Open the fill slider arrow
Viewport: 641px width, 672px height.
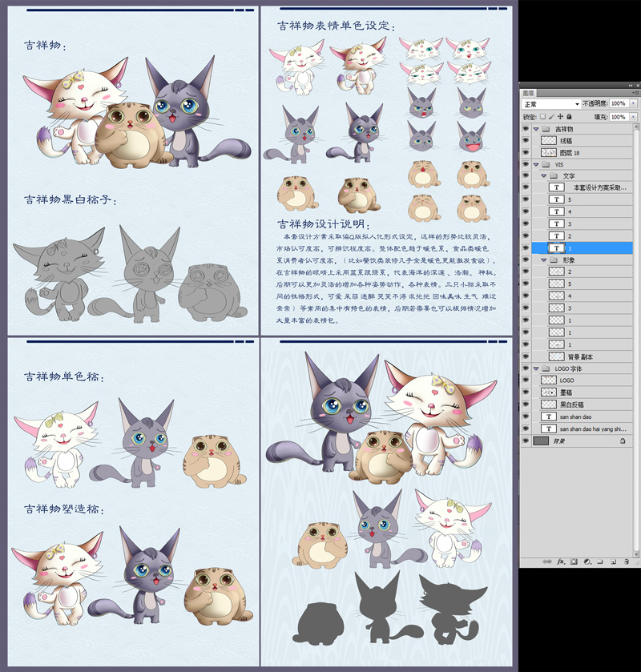[633, 117]
